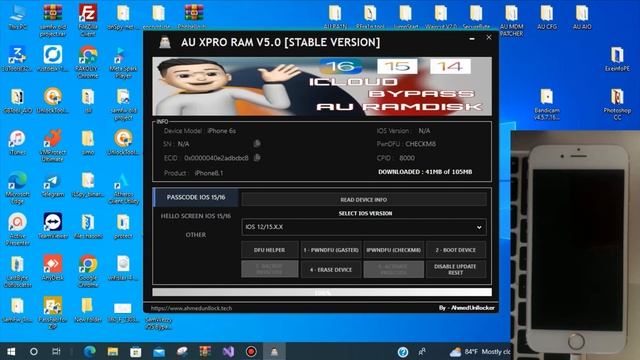The image size is (640, 360).
Task: Open the help question mark tray icon
Action: pos(402,352)
